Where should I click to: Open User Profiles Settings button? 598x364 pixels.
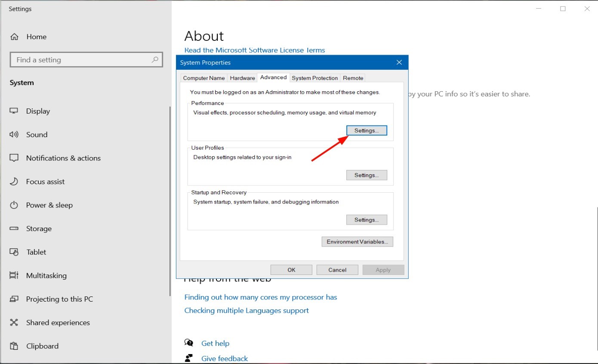pyautogui.click(x=367, y=175)
